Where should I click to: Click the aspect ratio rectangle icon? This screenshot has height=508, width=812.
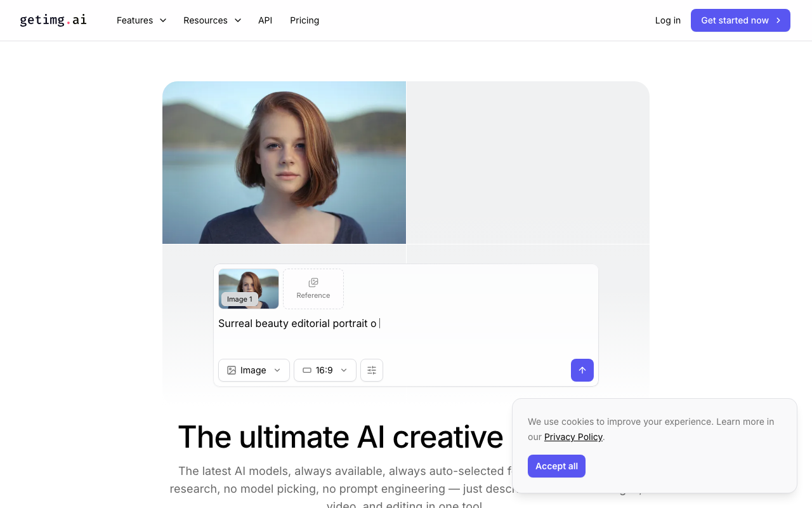[307, 370]
